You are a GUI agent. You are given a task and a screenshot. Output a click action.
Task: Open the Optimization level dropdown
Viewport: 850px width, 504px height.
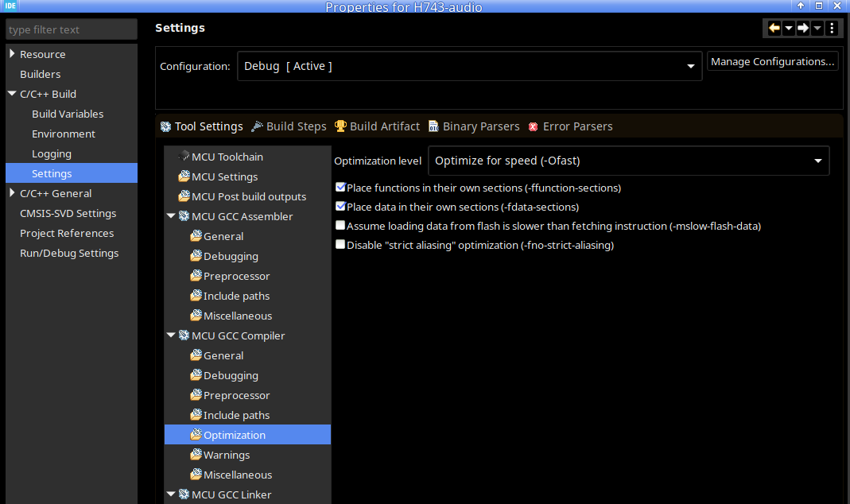tap(628, 161)
